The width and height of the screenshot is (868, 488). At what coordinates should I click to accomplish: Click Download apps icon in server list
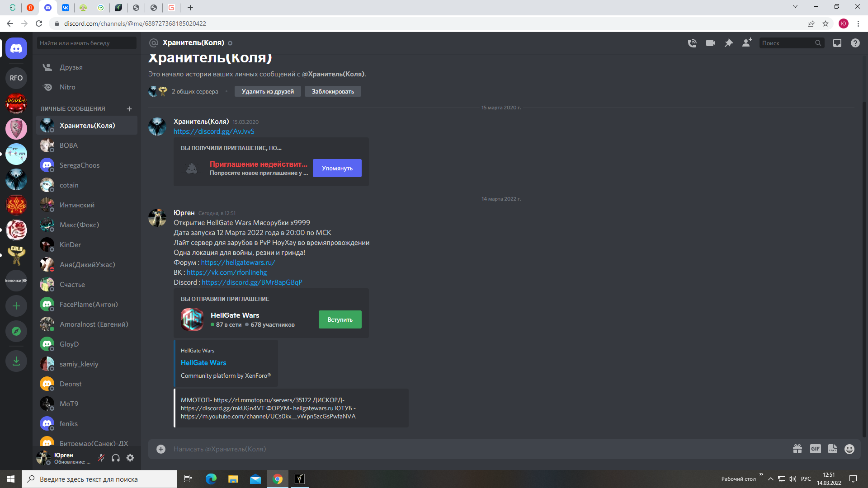pos(16,361)
